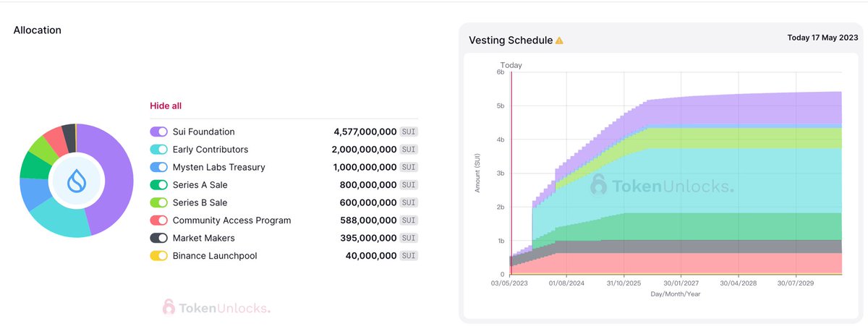Image resolution: width=868 pixels, height=326 pixels.
Task: Click the SUI tag next to 800,000,000
Action: tap(409, 185)
